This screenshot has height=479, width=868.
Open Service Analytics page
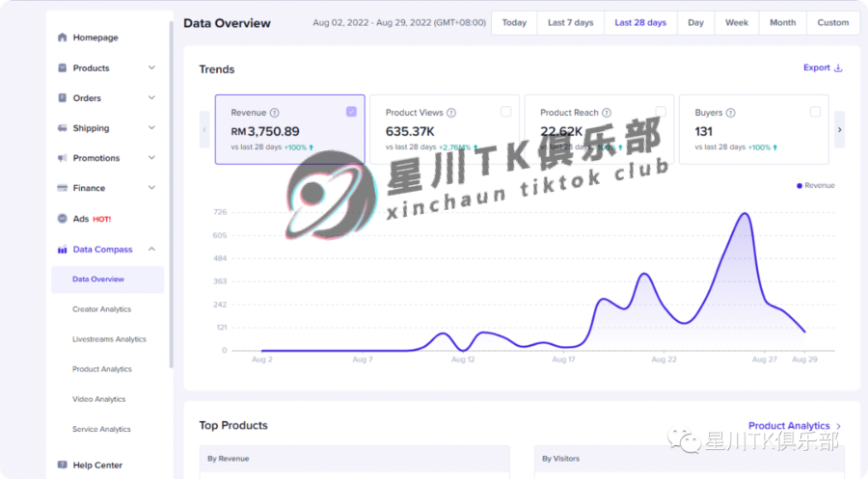click(101, 429)
